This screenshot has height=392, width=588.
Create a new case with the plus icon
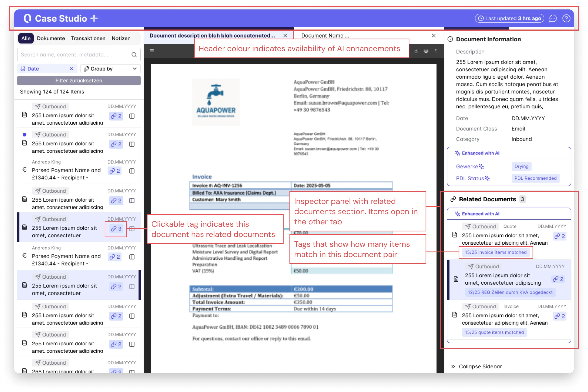pos(94,18)
